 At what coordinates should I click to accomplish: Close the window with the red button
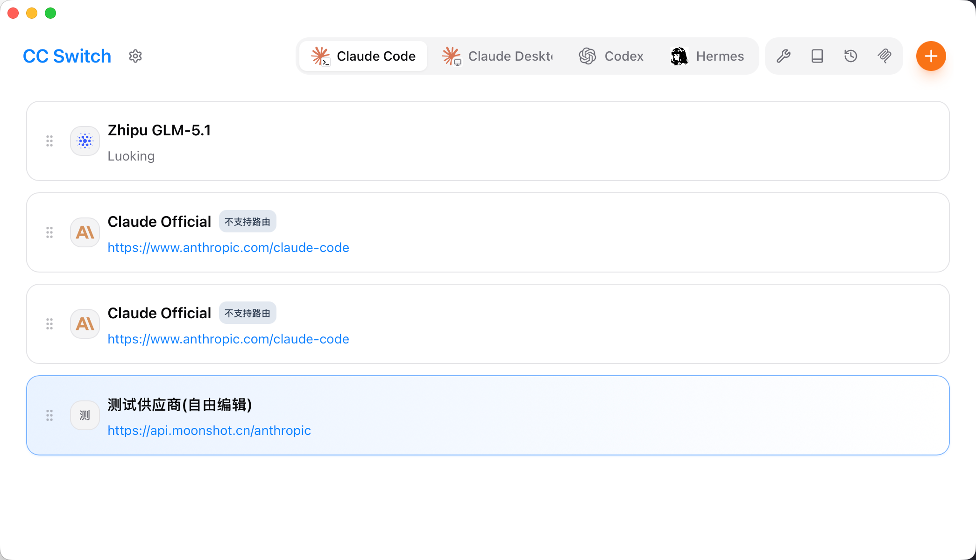13,13
